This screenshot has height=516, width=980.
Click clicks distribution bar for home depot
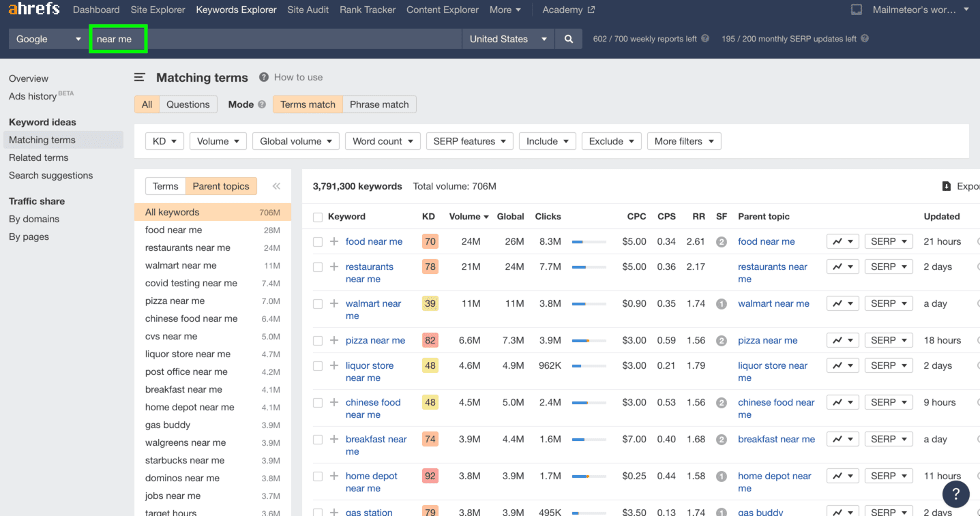pyautogui.click(x=589, y=476)
